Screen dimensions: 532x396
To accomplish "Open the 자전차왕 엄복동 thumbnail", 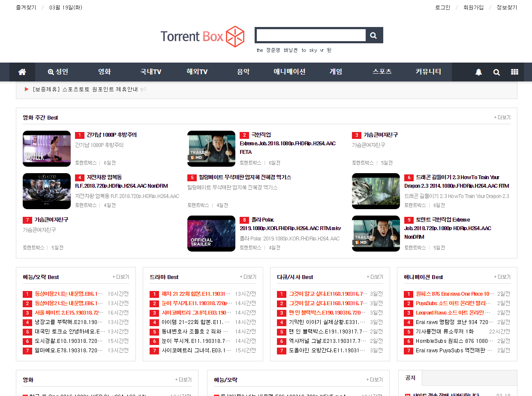I will [x=47, y=191].
